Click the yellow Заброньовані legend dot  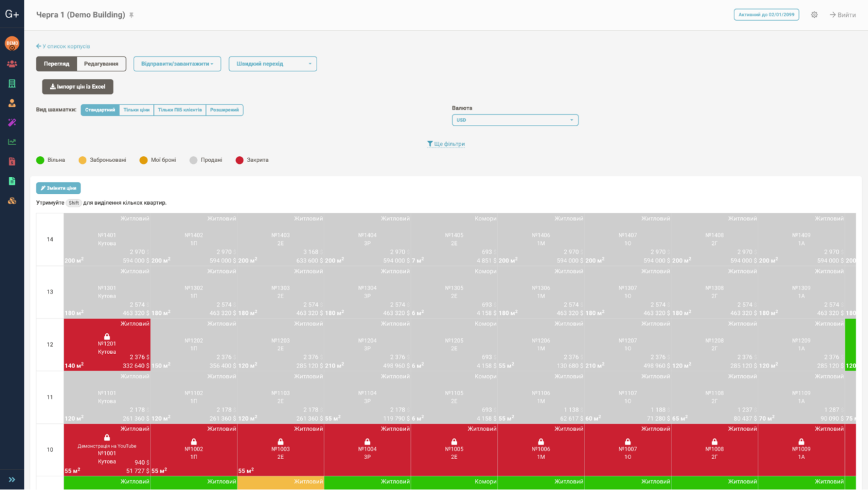pyautogui.click(x=82, y=160)
